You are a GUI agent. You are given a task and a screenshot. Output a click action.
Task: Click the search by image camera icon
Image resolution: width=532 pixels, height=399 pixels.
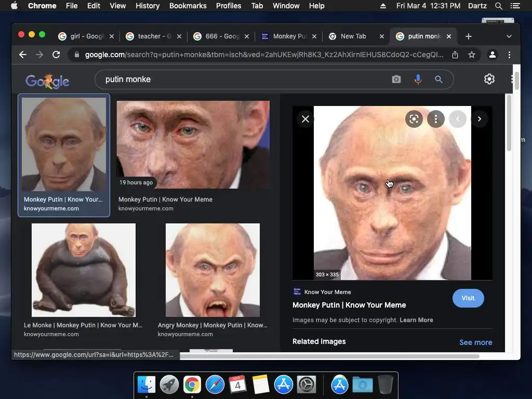pyautogui.click(x=396, y=79)
